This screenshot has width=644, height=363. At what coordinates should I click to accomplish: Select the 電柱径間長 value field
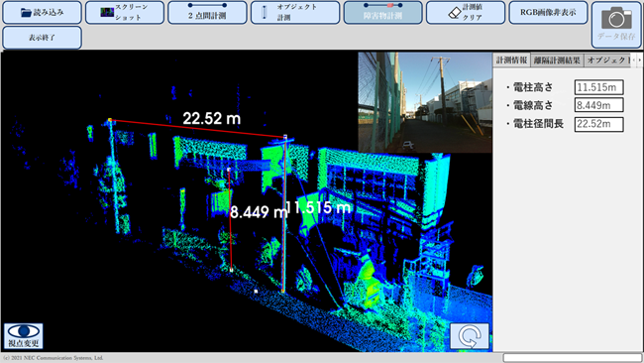[x=598, y=124]
